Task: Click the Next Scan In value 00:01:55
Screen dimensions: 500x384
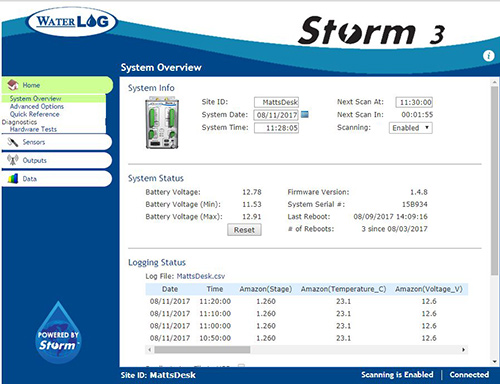Action: click(417, 115)
